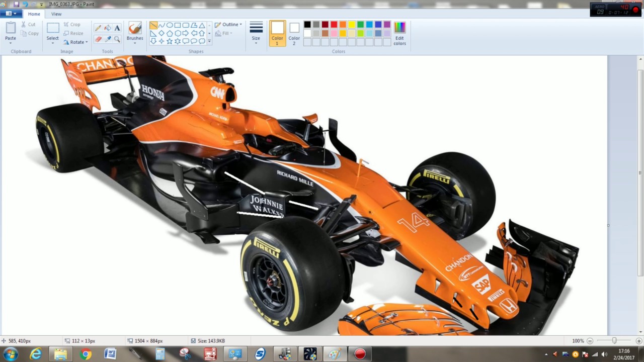This screenshot has width=644, height=362.
Task: Open the shape Outline dropdown
Action: [x=228, y=24]
